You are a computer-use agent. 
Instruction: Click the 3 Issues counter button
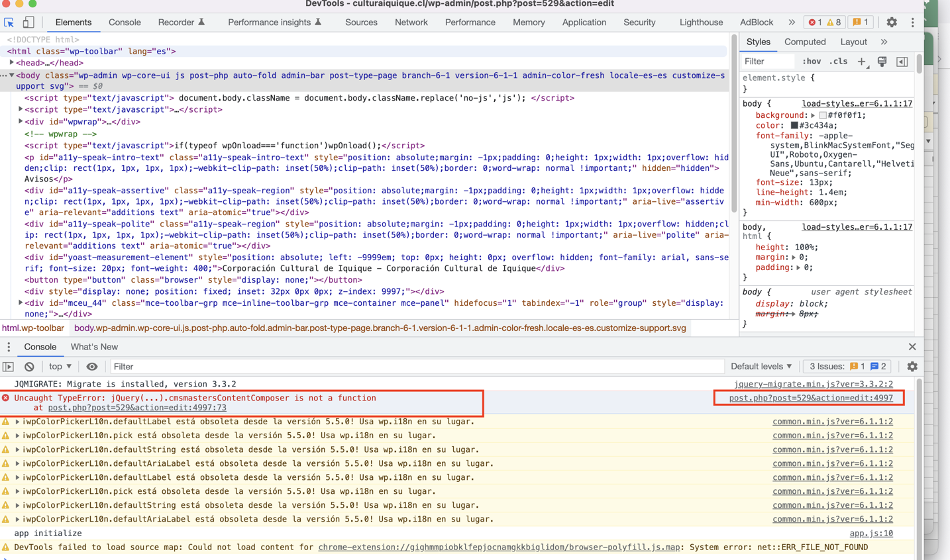pyautogui.click(x=847, y=367)
